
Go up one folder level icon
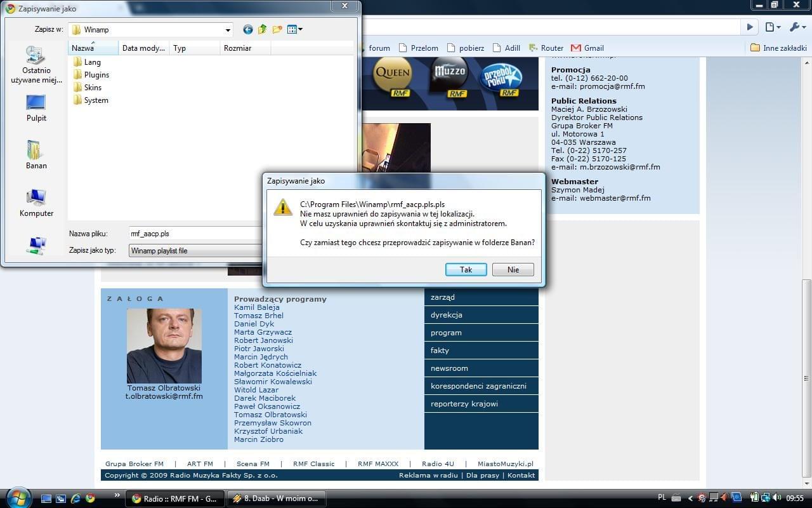pos(263,29)
